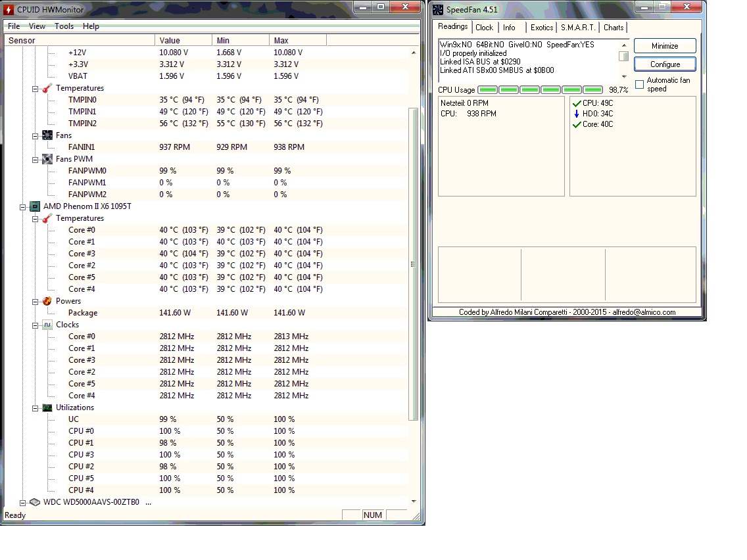747x560 pixels.
Task: Click the SpeedFan fan title bar icon
Action: tap(438, 9)
